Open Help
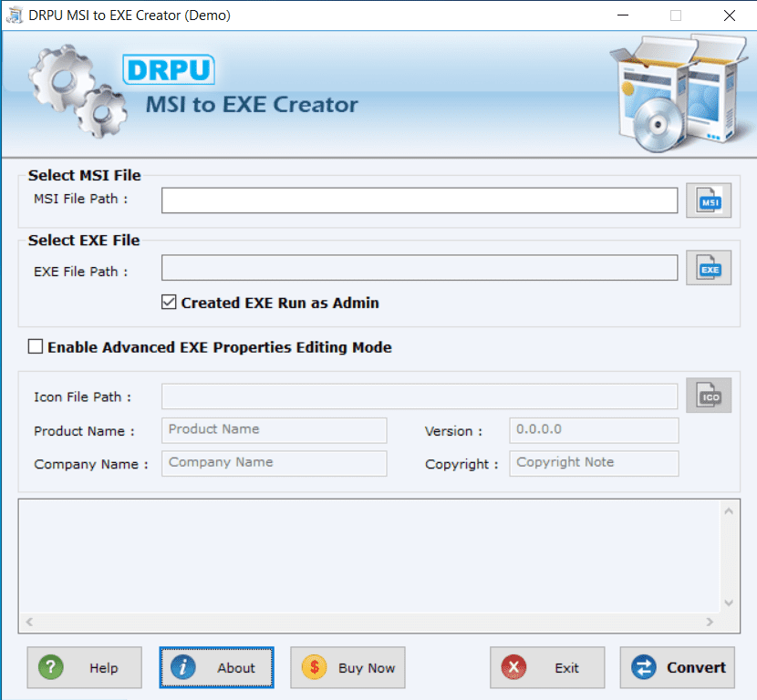Screen dimensions: 757x700 [85, 668]
